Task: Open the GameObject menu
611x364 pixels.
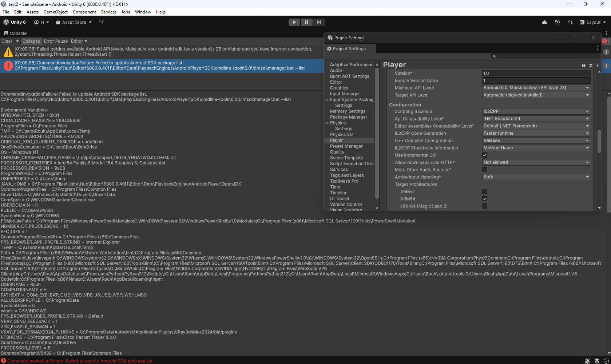Action: click(56, 12)
